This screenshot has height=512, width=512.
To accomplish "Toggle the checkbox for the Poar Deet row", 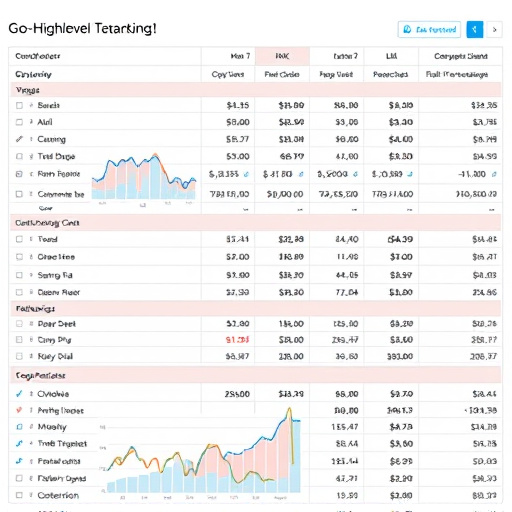I will (x=19, y=324).
